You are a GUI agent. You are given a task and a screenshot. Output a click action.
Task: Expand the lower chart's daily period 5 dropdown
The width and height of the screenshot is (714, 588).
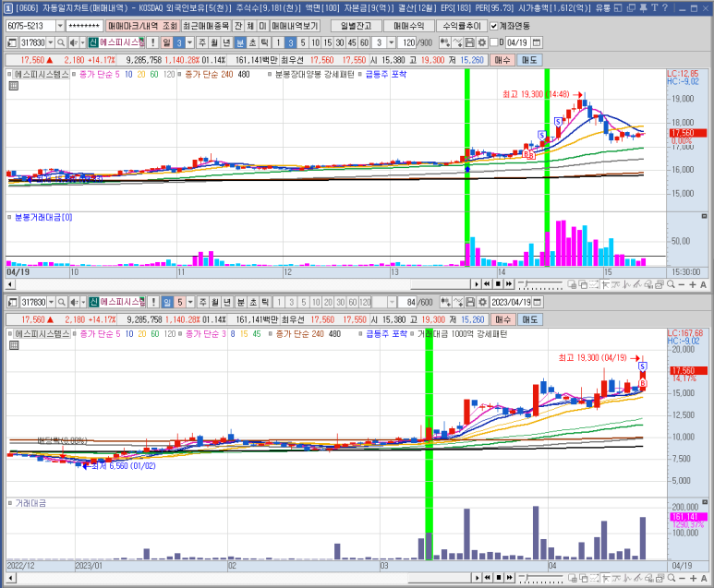191,302
